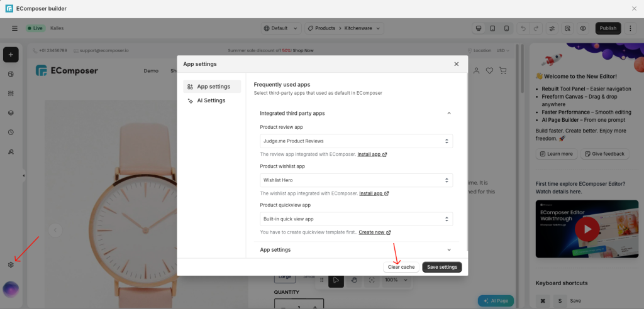Open the 100% zoom level dropdown
The image size is (644, 309).
396,280
